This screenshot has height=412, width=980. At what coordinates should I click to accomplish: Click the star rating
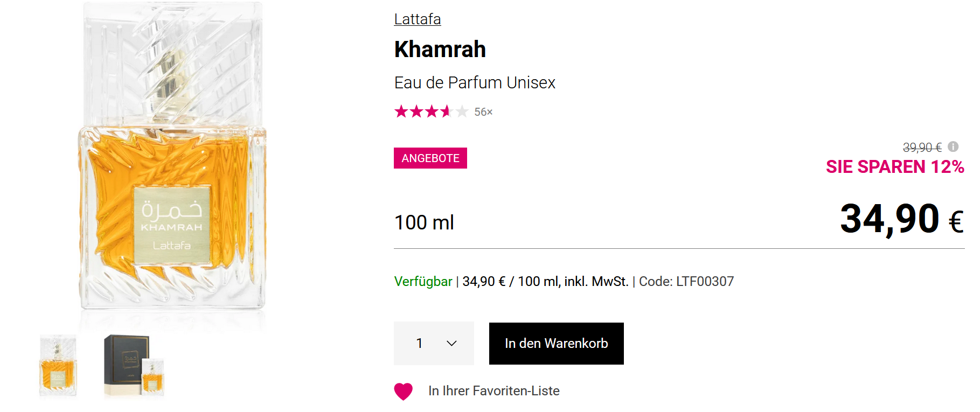pos(431,111)
